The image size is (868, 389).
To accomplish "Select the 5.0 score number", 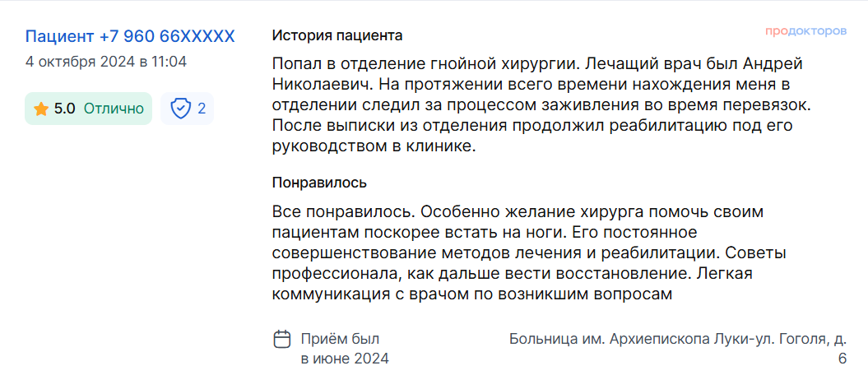I will 65,109.
